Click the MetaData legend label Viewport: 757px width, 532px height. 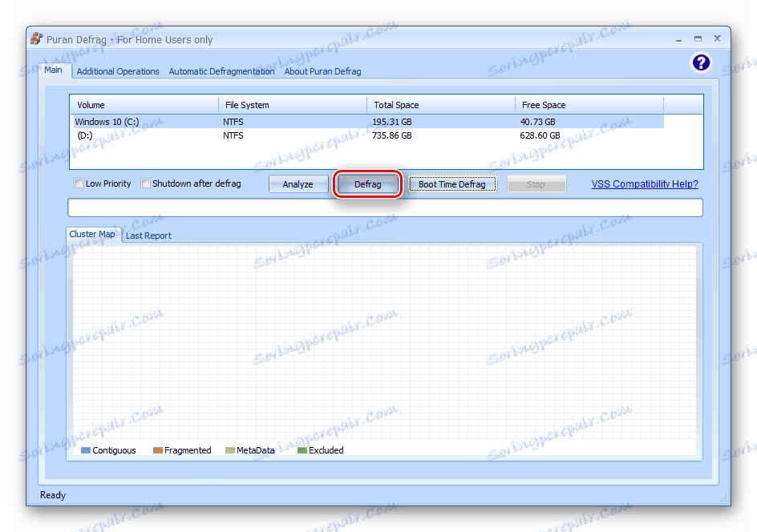[255, 450]
